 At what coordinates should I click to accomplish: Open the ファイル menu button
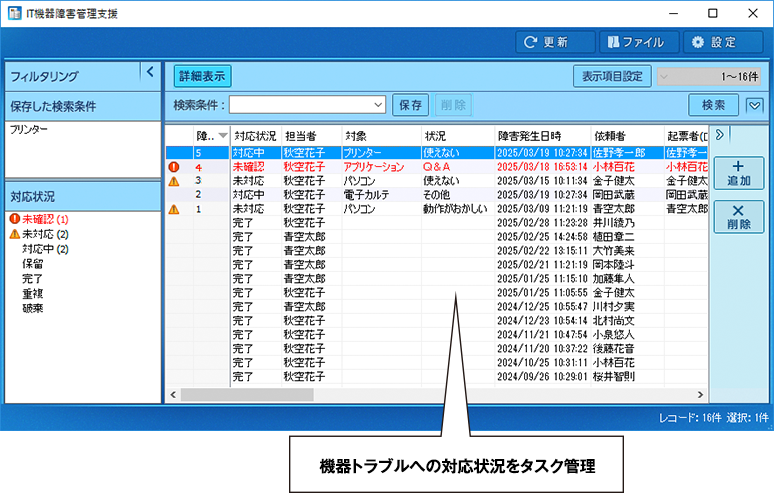point(639,42)
